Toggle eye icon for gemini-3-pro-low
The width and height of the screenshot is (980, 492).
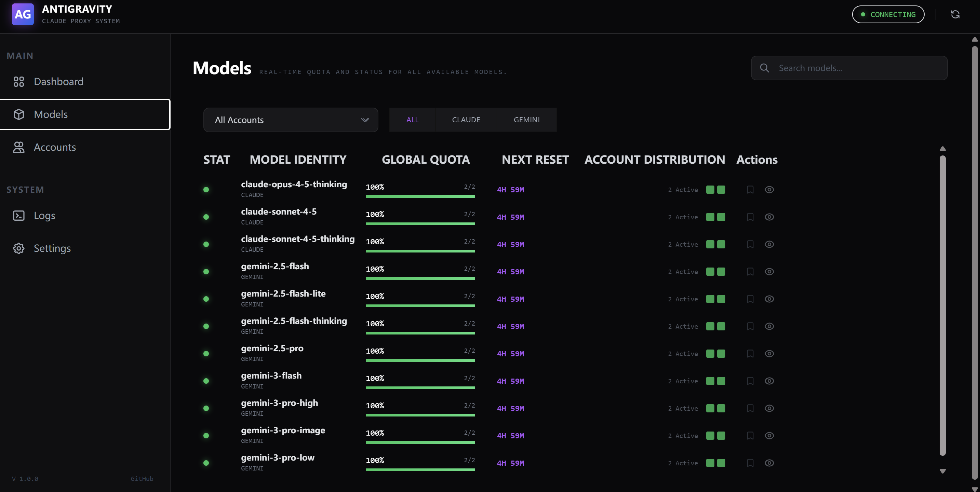coord(769,463)
